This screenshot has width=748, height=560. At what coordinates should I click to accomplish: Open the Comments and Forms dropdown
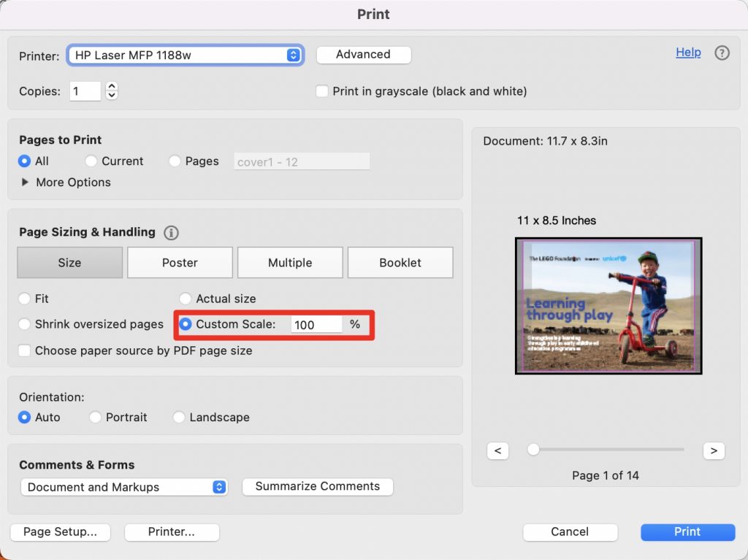point(123,486)
